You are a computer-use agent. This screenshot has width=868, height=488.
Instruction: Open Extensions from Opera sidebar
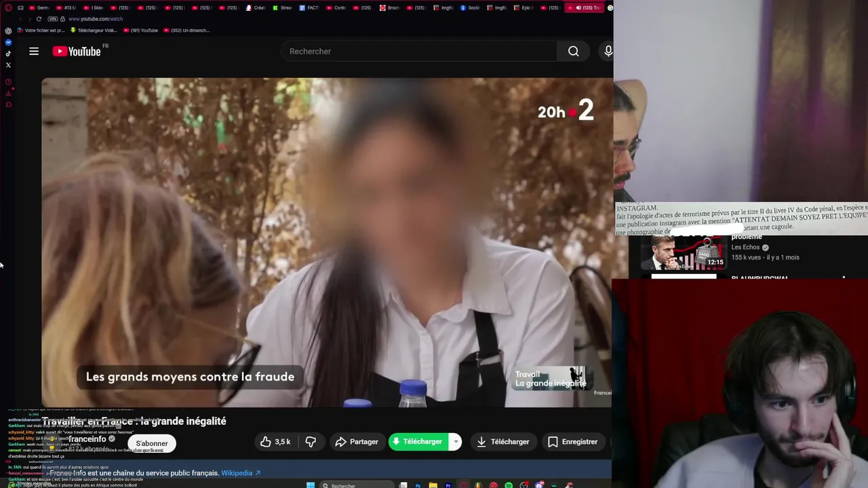pos(8,104)
